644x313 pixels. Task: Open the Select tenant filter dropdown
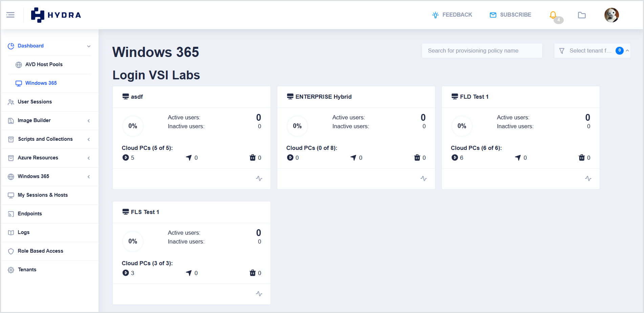(x=592, y=51)
